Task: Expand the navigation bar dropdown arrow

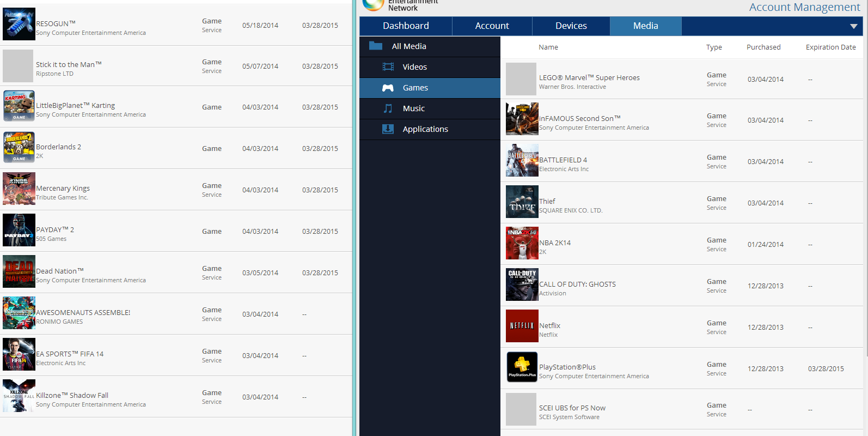Action: (853, 26)
